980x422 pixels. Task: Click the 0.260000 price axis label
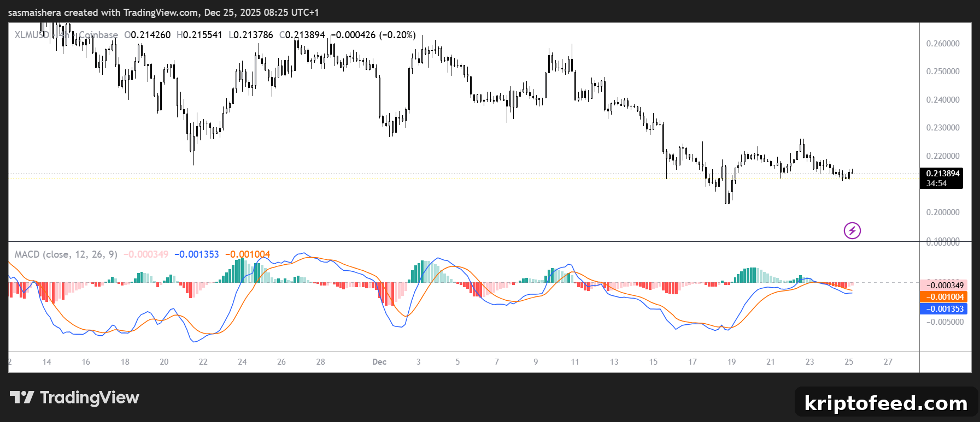pyautogui.click(x=943, y=44)
